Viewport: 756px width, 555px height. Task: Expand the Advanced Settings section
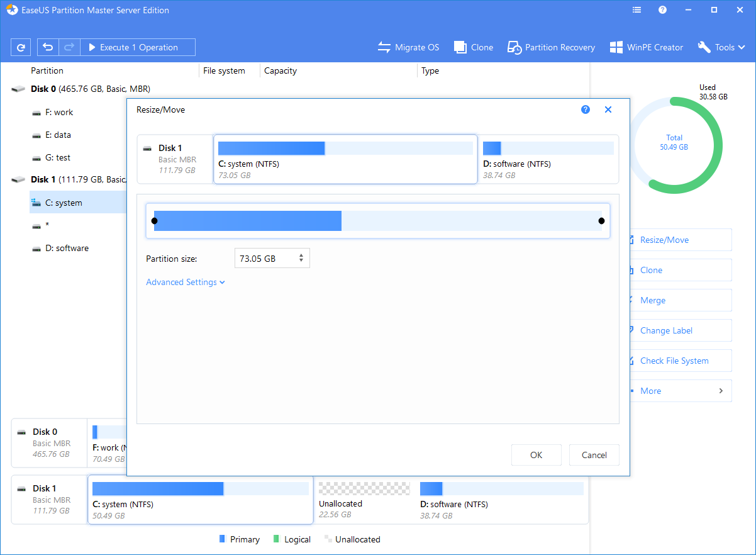coord(185,282)
